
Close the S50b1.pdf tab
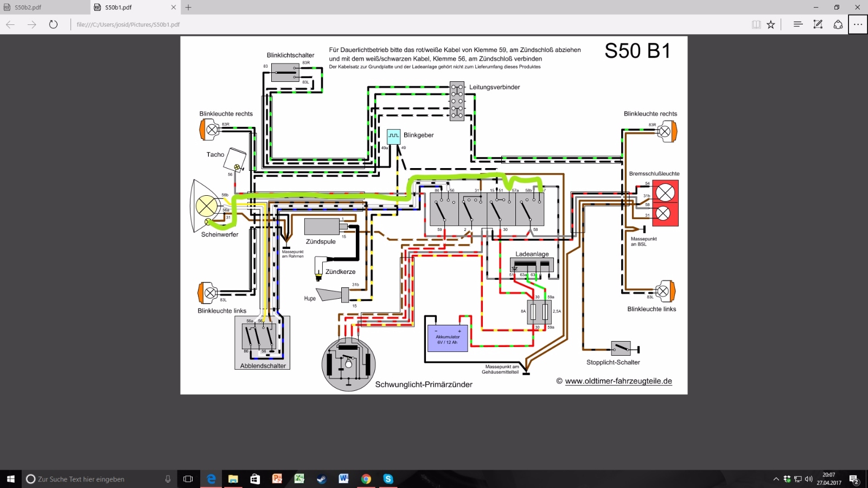pyautogui.click(x=174, y=8)
